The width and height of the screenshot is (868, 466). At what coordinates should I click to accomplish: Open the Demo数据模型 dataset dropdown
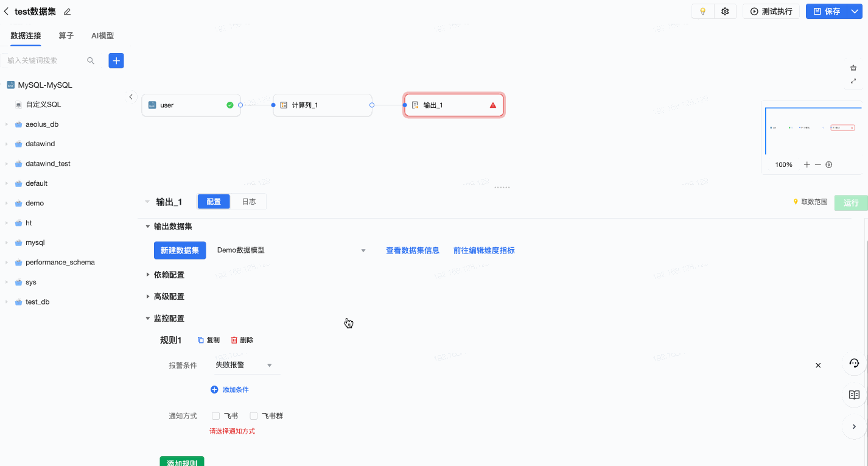point(292,250)
